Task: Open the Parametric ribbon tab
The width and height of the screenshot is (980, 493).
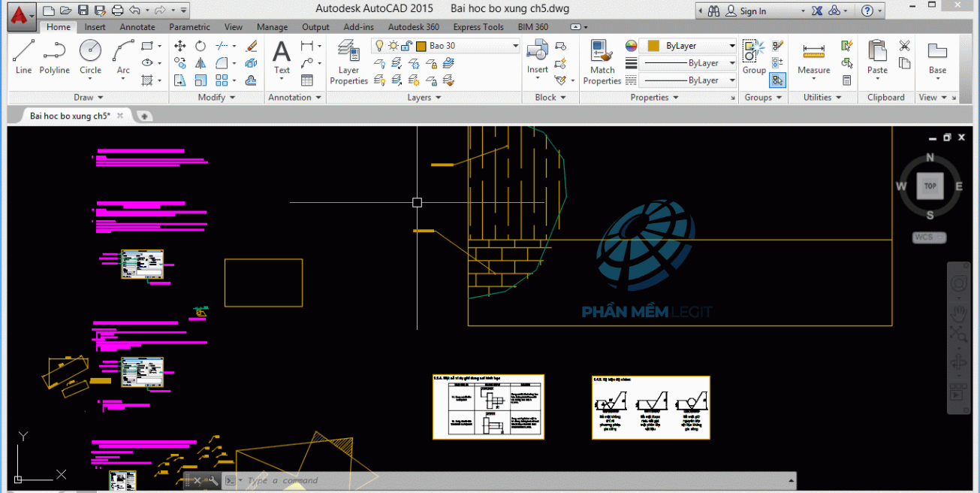Action: coord(189,27)
